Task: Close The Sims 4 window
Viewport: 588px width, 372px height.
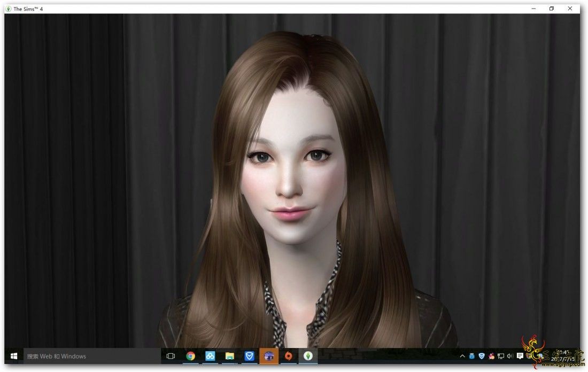Action: click(570, 9)
